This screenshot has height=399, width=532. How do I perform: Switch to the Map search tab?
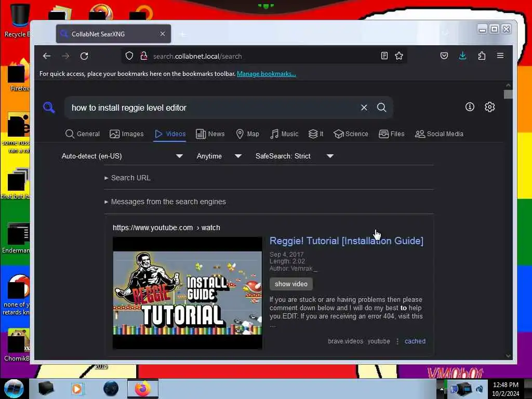click(x=248, y=134)
